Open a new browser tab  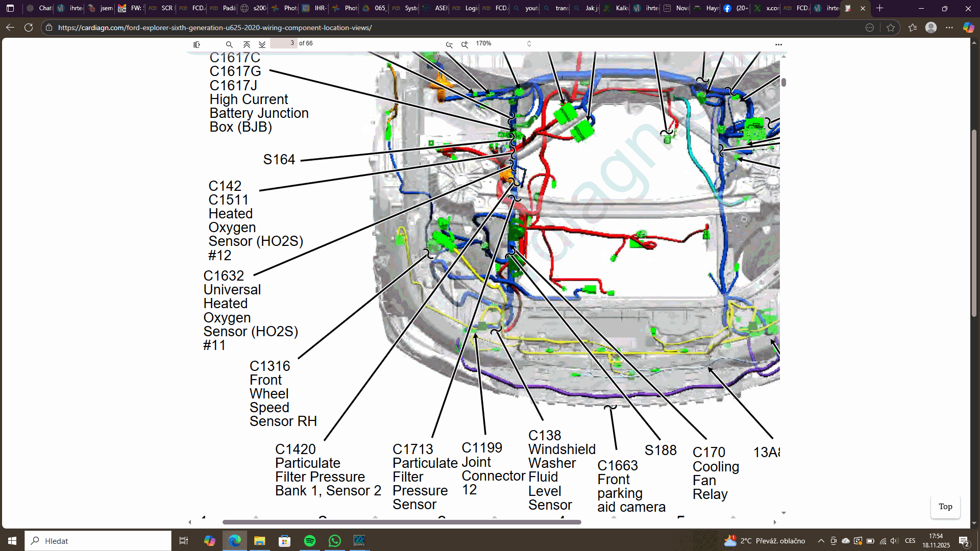879,8
